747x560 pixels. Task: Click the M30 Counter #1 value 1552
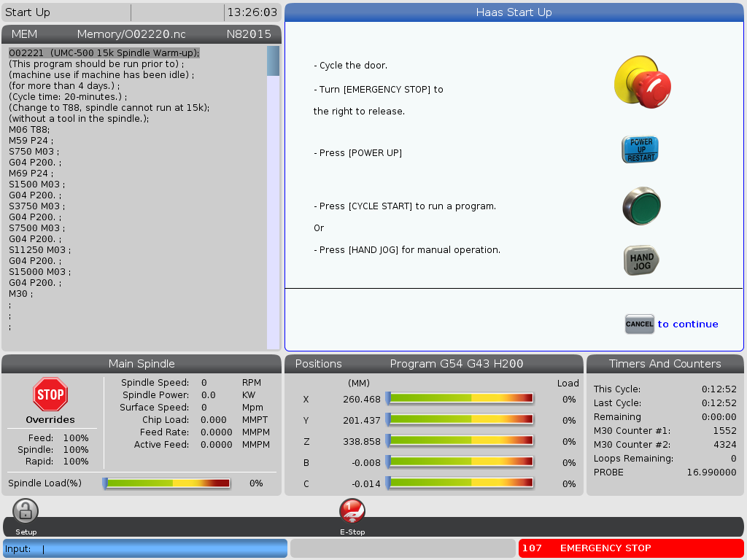(724, 430)
